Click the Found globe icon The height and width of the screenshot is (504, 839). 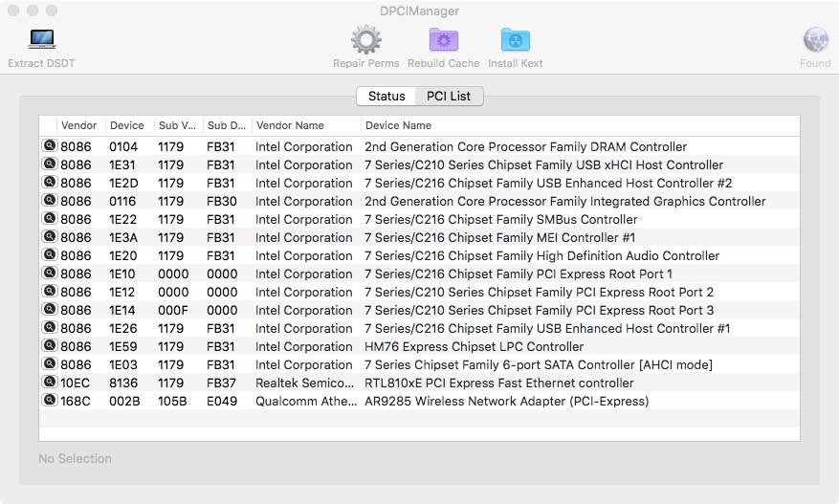(815, 39)
